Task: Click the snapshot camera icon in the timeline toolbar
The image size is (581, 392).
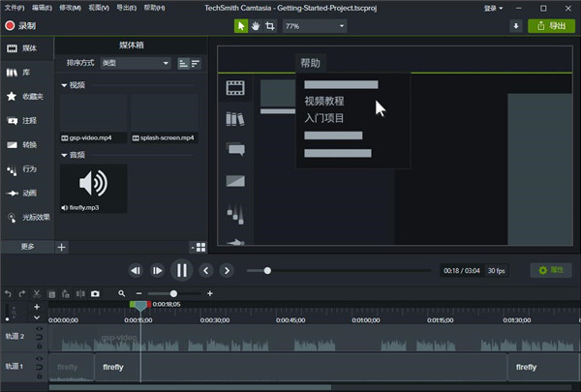Action: tap(95, 293)
